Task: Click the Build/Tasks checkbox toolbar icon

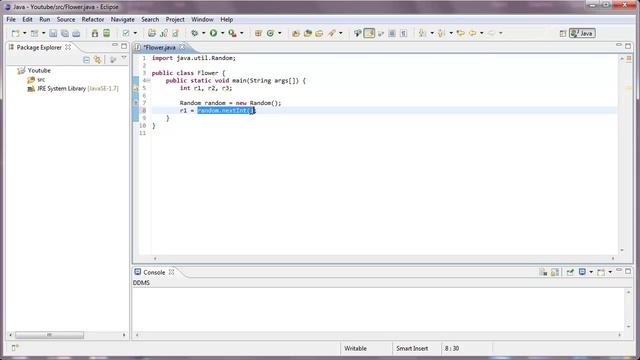Action: pos(126,33)
